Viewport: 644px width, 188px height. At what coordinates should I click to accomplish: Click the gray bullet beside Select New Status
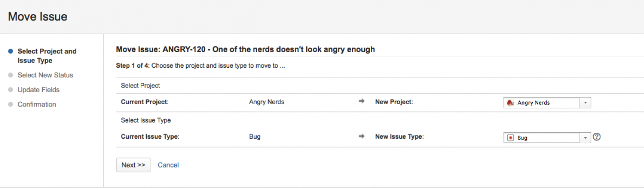click(x=11, y=75)
